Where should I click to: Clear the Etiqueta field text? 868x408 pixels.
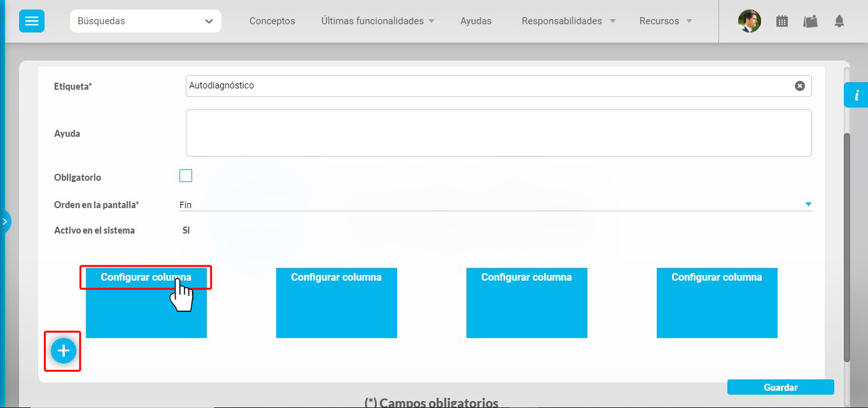(800, 86)
